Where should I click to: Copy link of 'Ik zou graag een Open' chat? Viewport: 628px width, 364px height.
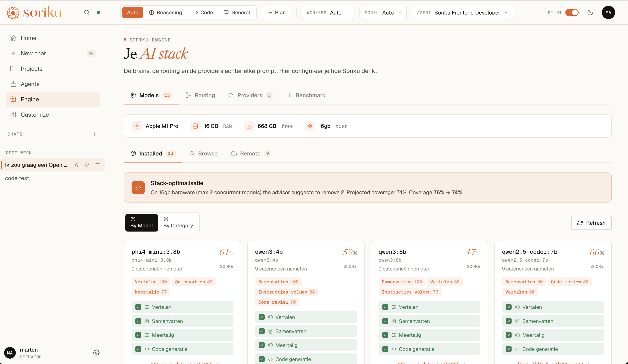[x=87, y=165]
